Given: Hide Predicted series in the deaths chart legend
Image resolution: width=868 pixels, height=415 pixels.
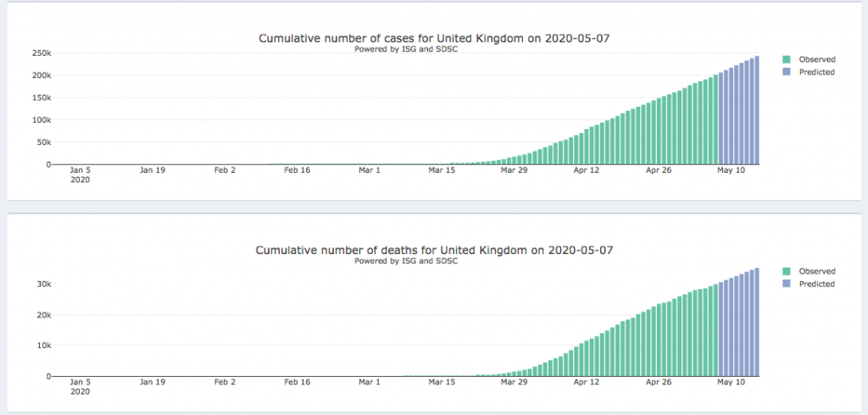Looking at the screenshot, I should tap(816, 284).
